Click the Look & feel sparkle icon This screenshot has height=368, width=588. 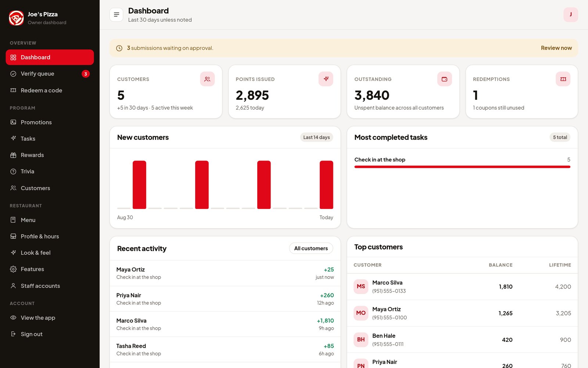[13, 252]
